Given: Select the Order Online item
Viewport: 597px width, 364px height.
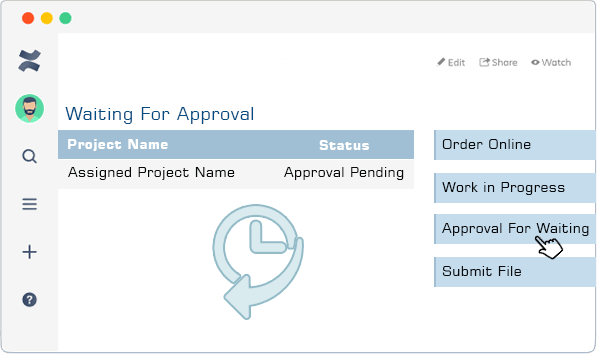Looking at the screenshot, I should click(x=515, y=145).
